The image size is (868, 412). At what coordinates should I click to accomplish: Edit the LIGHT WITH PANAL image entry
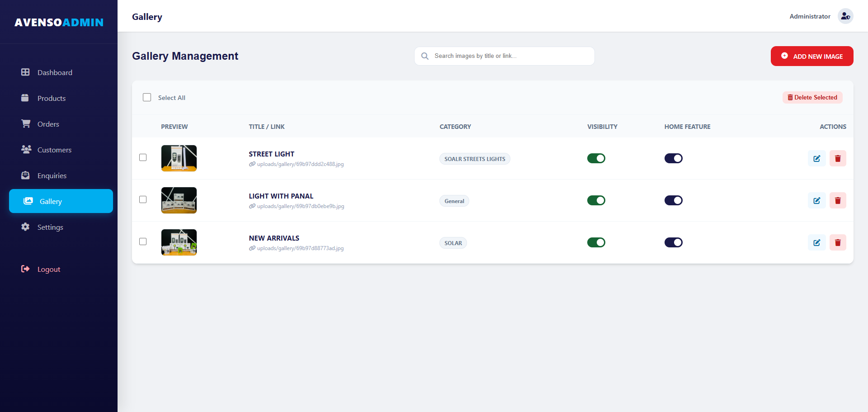[x=817, y=200]
